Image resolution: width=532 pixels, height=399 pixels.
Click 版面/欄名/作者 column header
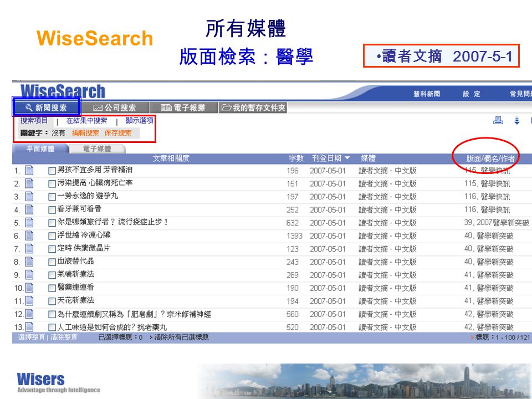coord(490,158)
